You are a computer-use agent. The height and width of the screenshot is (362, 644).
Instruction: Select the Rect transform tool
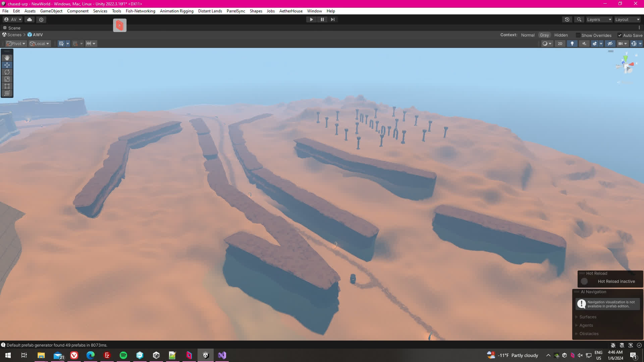(x=7, y=86)
